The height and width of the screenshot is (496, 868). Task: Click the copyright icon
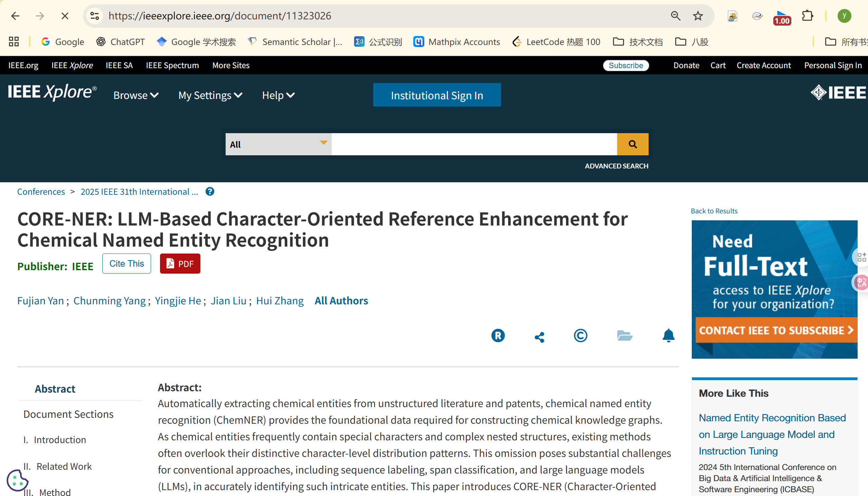tap(581, 336)
